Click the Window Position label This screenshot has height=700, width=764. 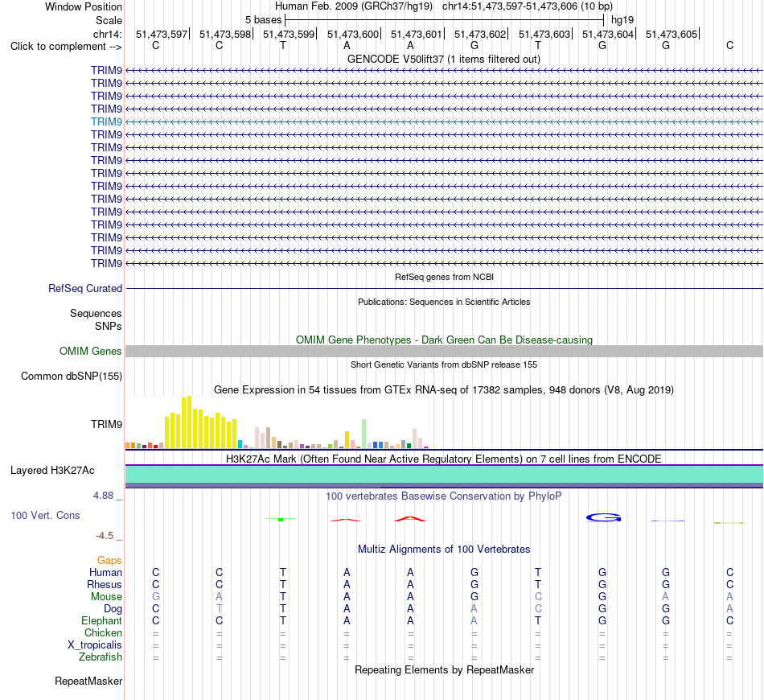(84, 6)
